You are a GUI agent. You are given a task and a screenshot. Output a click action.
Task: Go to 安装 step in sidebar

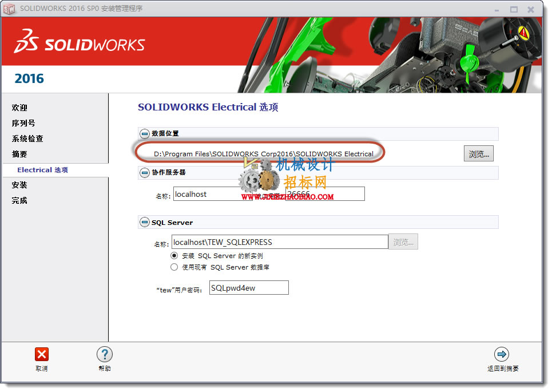coord(19,185)
